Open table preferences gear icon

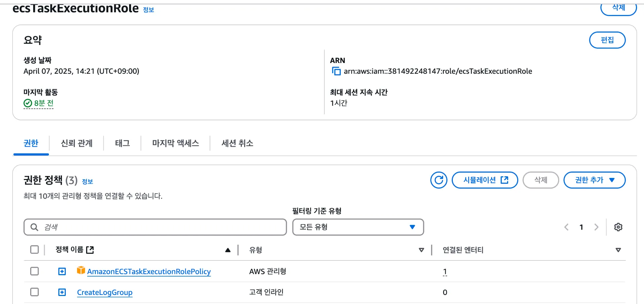(618, 227)
